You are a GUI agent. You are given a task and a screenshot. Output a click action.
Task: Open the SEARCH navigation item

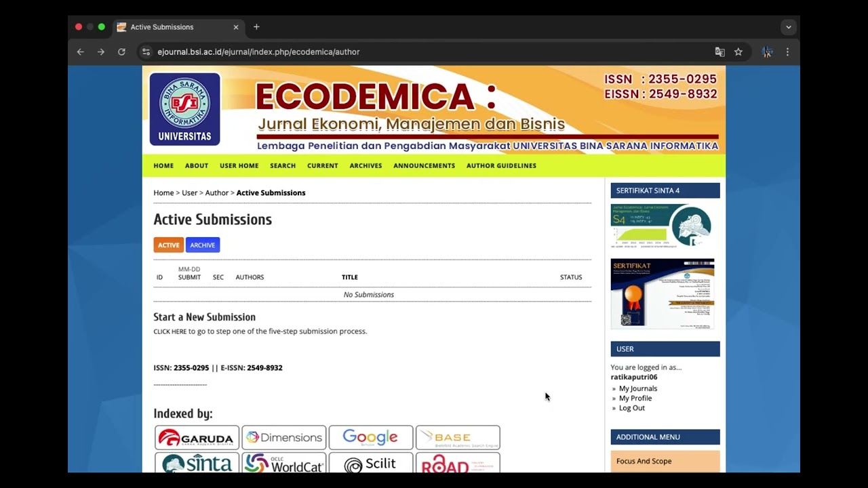(283, 165)
